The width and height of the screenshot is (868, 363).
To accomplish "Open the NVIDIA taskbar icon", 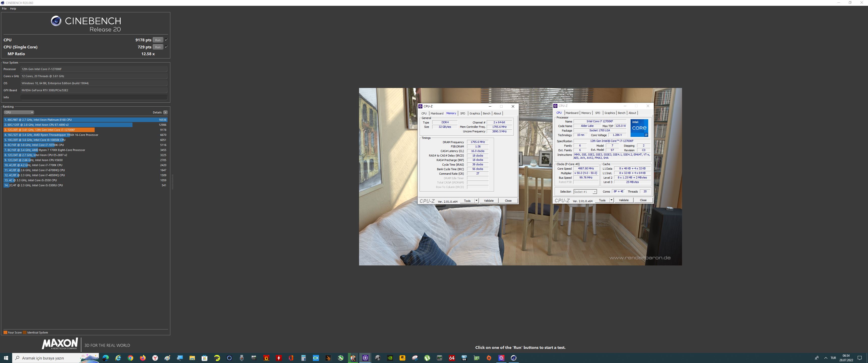I will 390,358.
